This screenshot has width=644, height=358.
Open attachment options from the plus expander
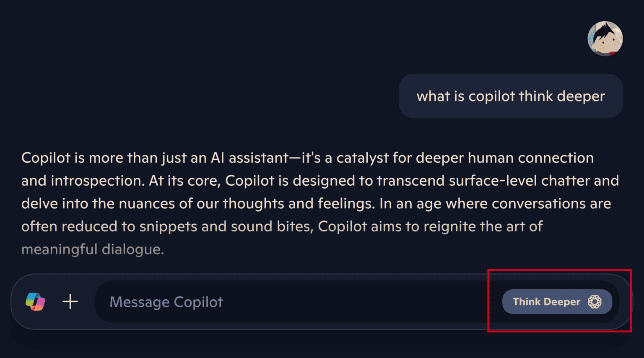[x=70, y=301]
